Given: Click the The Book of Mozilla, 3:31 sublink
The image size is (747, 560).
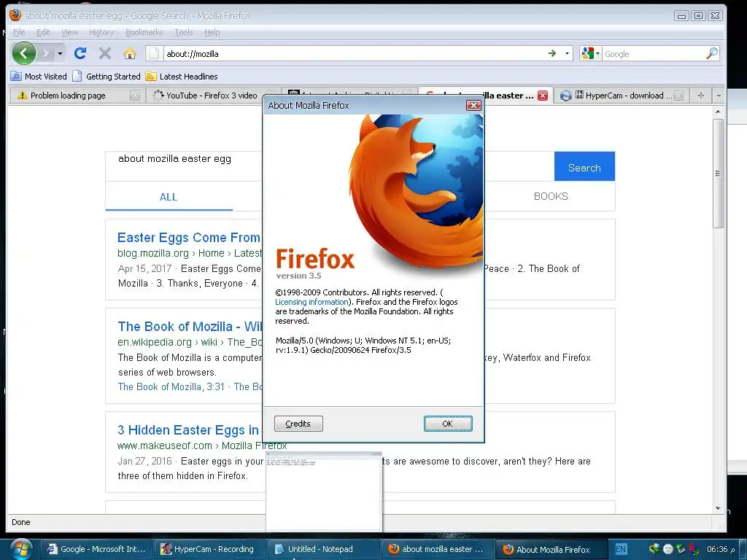Looking at the screenshot, I should [171, 386].
